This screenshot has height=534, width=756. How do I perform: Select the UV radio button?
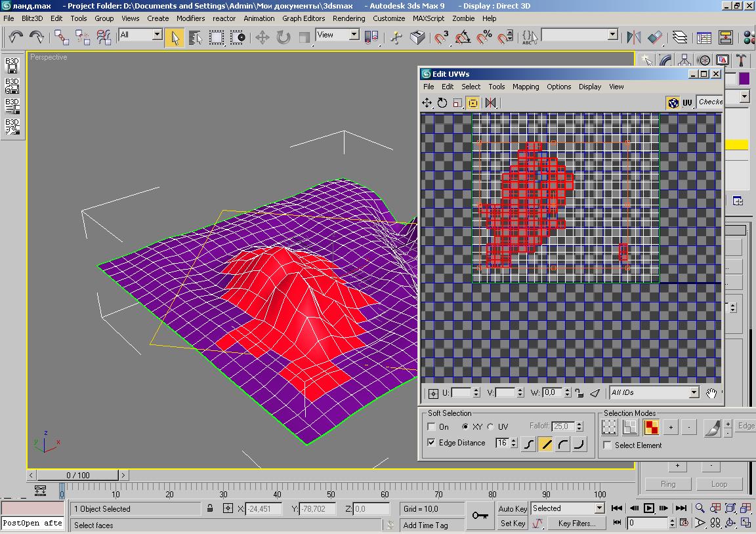pyautogui.click(x=491, y=427)
